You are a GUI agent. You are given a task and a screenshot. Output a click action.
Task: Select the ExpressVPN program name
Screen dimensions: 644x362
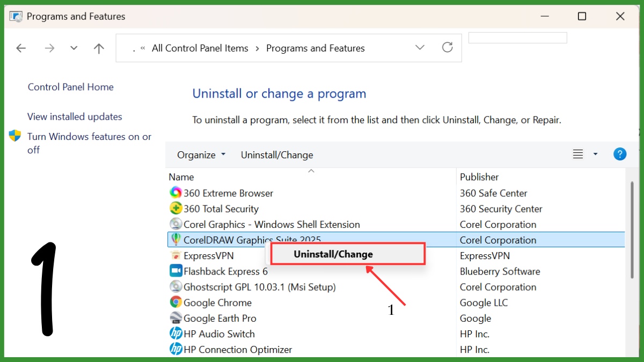pyautogui.click(x=209, y=256)
